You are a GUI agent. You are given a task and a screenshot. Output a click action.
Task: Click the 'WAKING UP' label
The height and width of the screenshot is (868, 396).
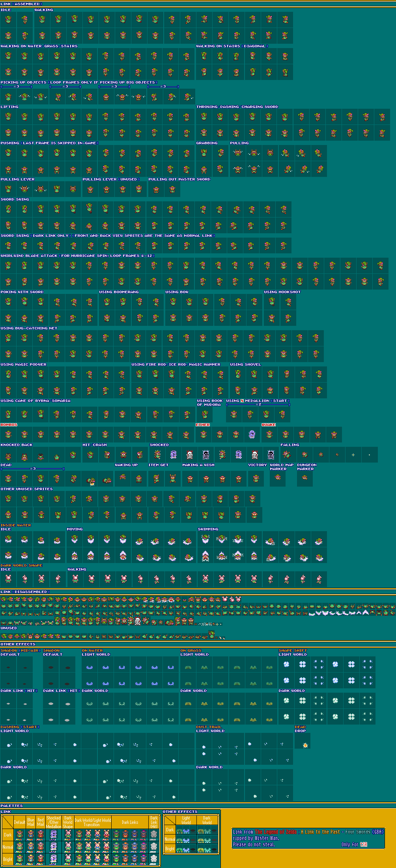pyautogui.click(x=126, y=465)
